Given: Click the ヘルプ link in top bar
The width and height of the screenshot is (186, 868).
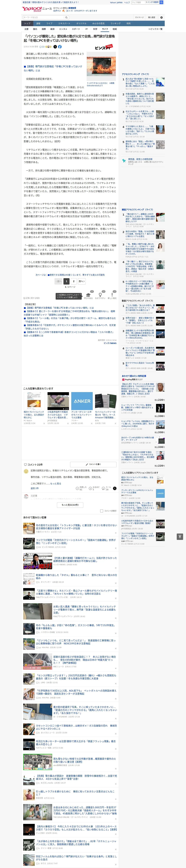Looking at the screenshot, I should click(127, 2).
